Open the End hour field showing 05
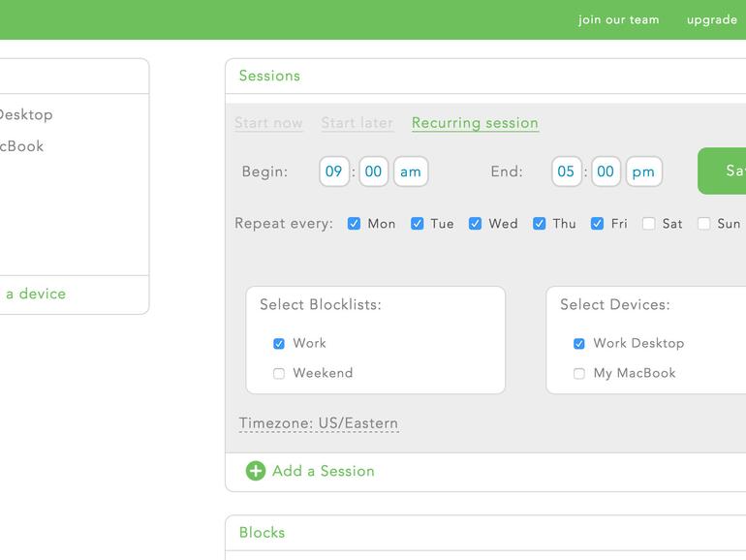The width and height of the screenshot is (746, 560). click(566, 171)
